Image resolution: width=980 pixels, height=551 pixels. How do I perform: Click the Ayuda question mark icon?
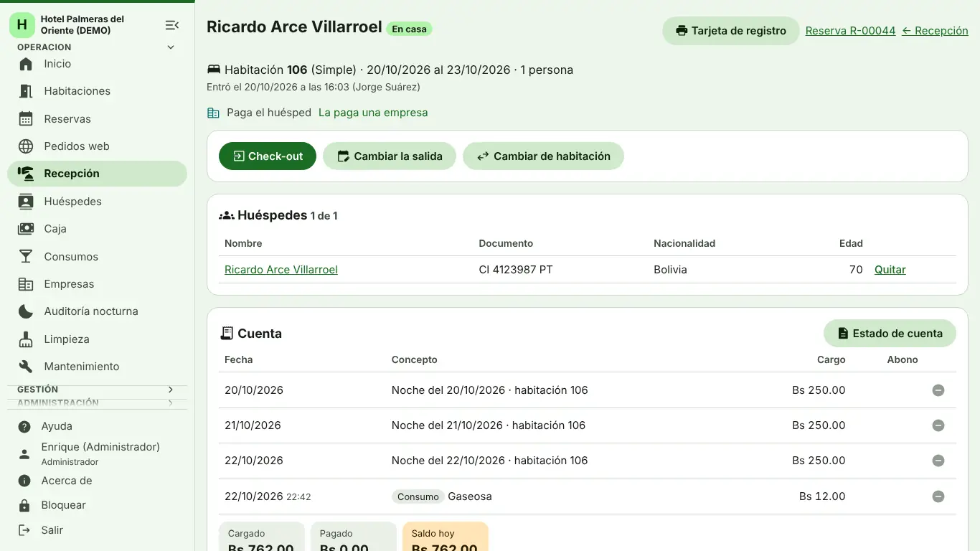pos(24,427)
